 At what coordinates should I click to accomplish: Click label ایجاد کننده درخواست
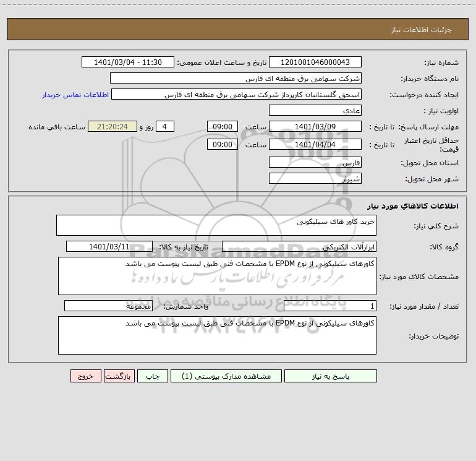pyautogui.click(x=424, y=95)
